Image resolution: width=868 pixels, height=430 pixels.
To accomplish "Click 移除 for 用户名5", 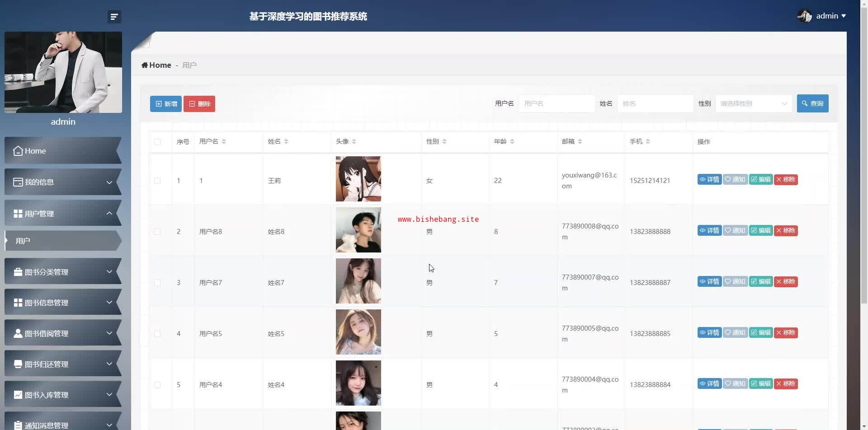I will pyautogui.click(x=786, y=333).
